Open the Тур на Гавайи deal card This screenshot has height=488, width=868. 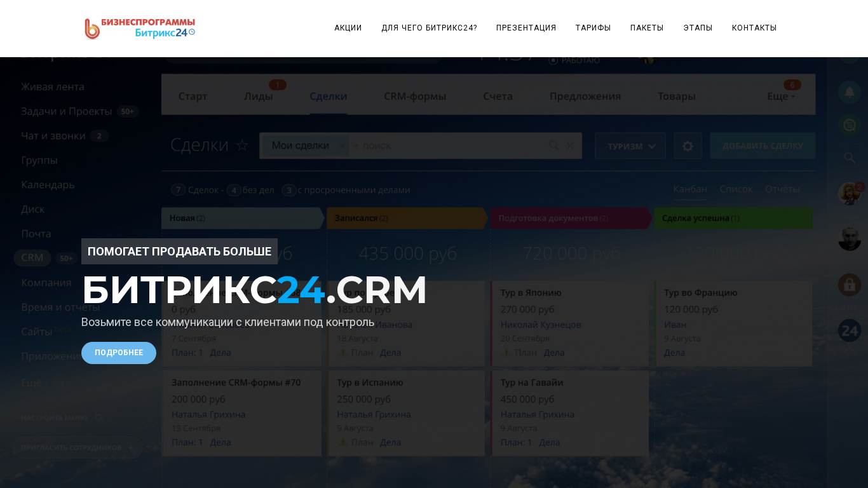tap(570, 413)
